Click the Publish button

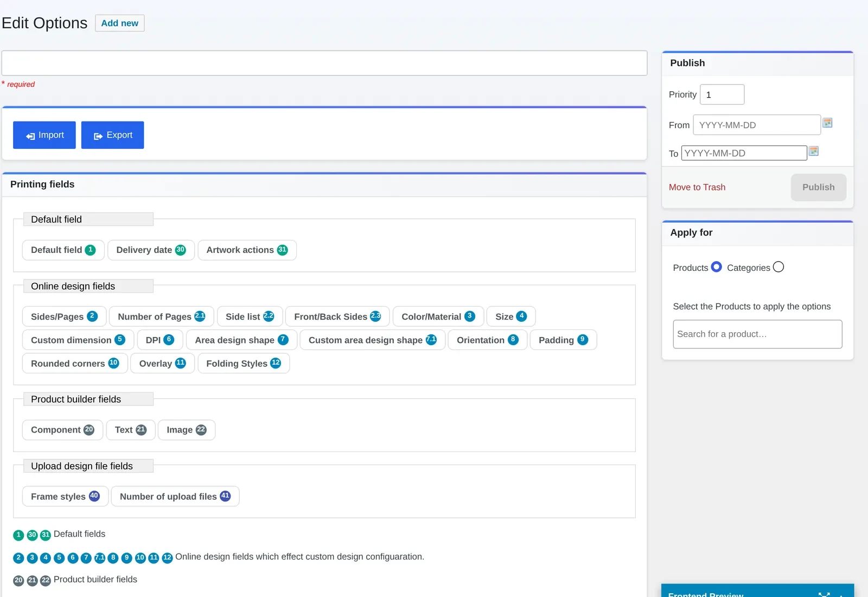pos(818,187)
